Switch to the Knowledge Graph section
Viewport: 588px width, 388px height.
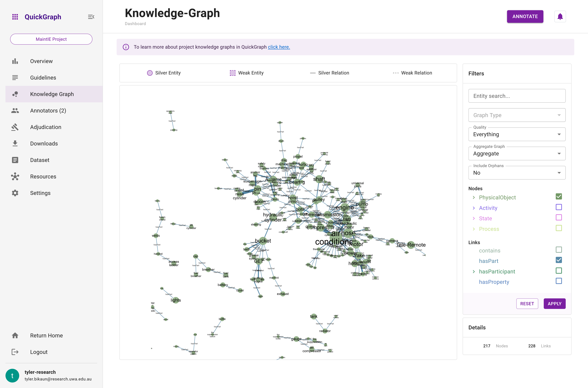click(52, 94)
